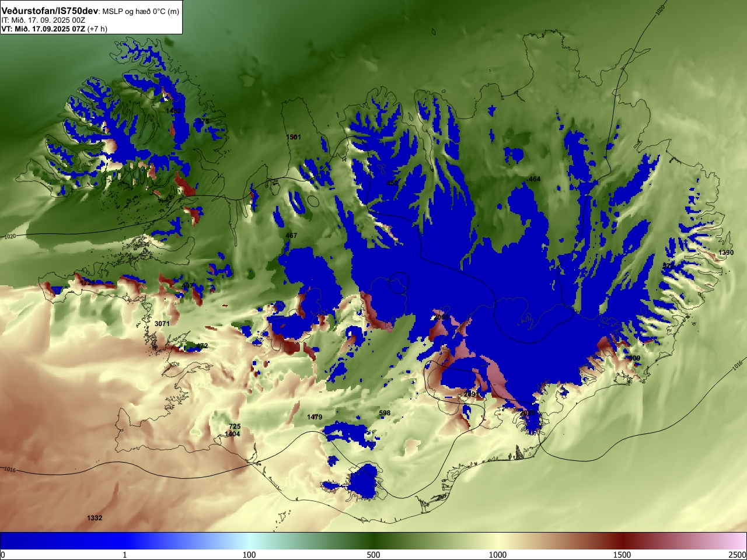Click the 1016 isobar label at the left edge
Viewport: 747px width, 560px height.
click(10, 470)
